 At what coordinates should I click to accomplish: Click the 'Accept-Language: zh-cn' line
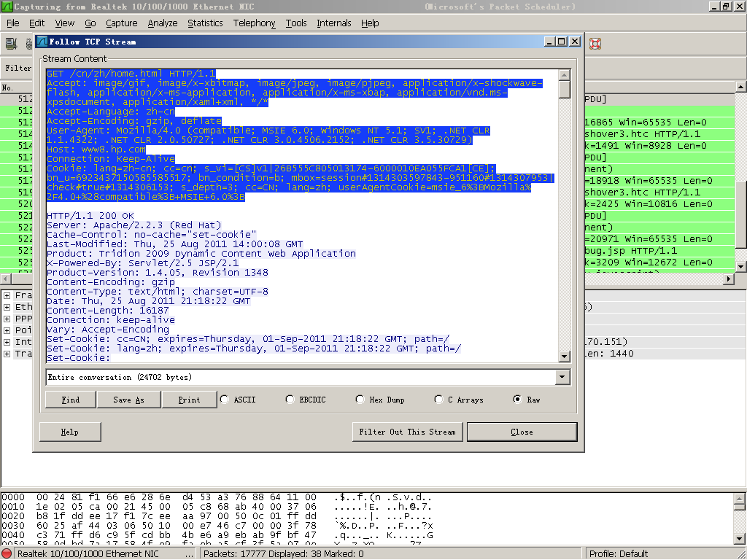[x=111, y=112]
